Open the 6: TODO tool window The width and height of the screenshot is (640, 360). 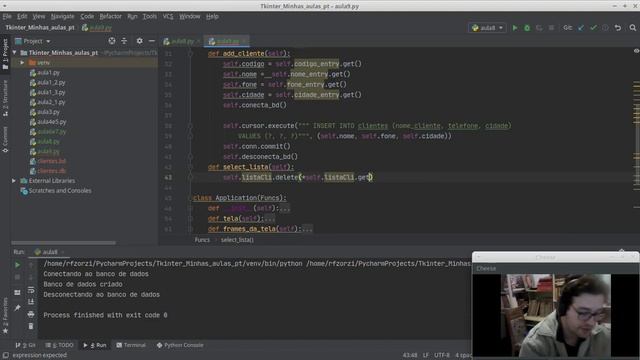click(60, 345)
